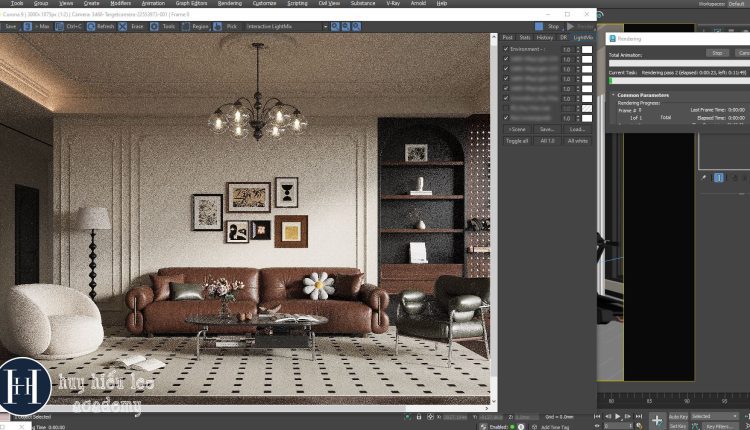Click the last zoom magnifier icon
This screenshot has height=430, width=750.
tap(356, 27)
